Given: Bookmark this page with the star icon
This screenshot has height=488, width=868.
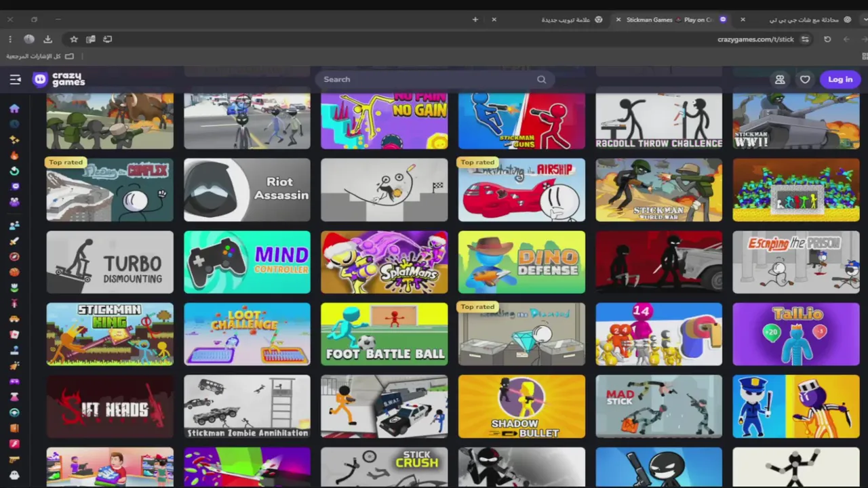Looking at the screenshot, I should click(x=74, y=39).
